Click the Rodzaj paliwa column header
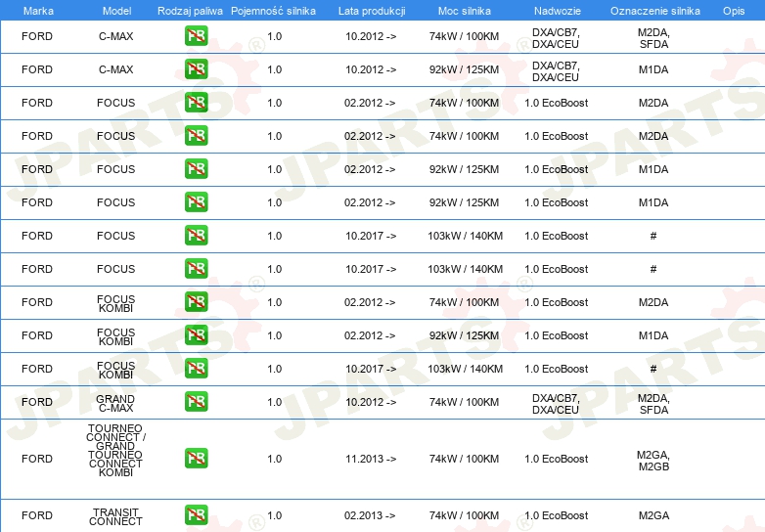 click(190, 11)
